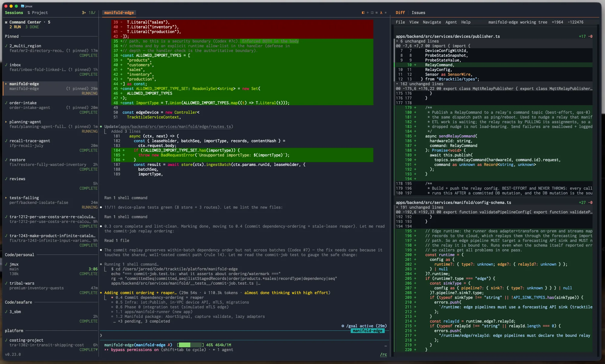Expand '+3 pending, 3 completed' task list
This screenshot has width=605, height=364.
click(x=142, y=321)
